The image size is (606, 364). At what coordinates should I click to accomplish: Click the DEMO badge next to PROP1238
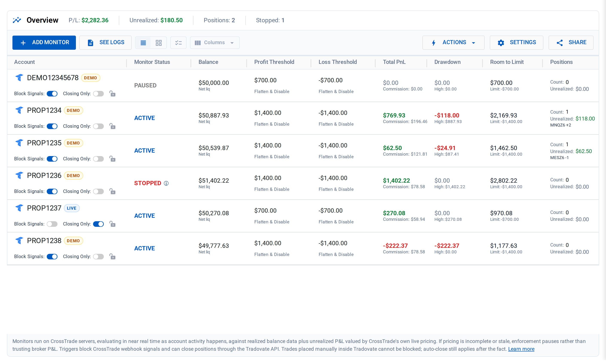73,241
